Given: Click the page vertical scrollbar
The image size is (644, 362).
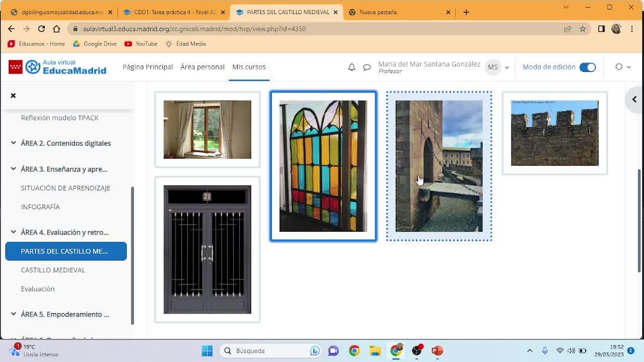Looking at the screenshot, I should (639, 221).
